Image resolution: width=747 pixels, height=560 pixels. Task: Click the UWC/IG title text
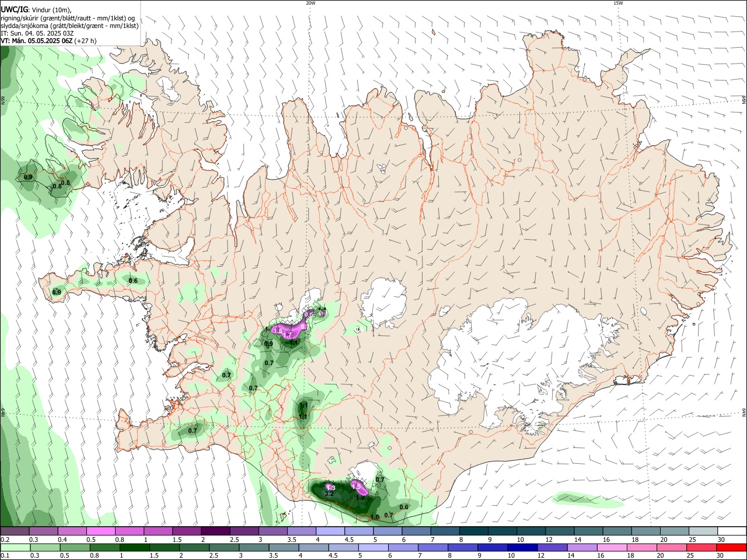[14, 10]
